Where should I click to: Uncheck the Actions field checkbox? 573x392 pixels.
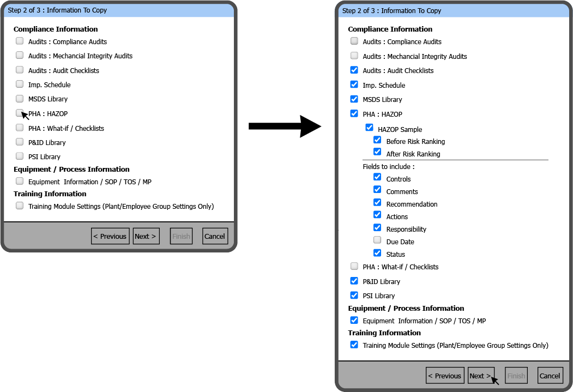click(377, 215)
